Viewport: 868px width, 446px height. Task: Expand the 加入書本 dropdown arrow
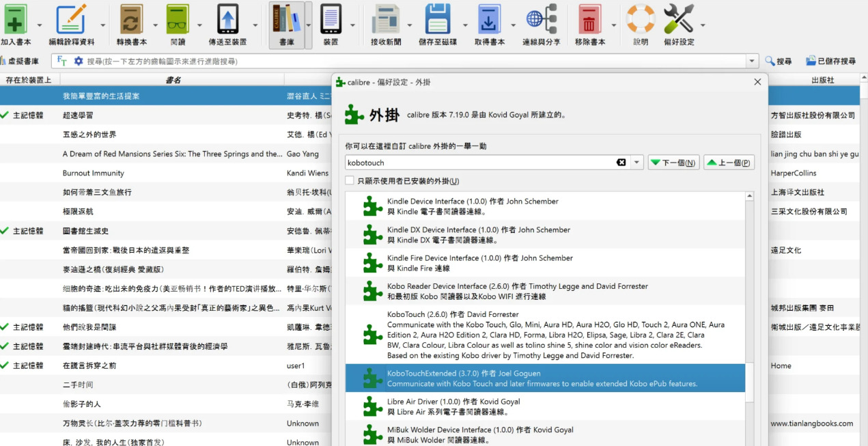coord(39,25)
